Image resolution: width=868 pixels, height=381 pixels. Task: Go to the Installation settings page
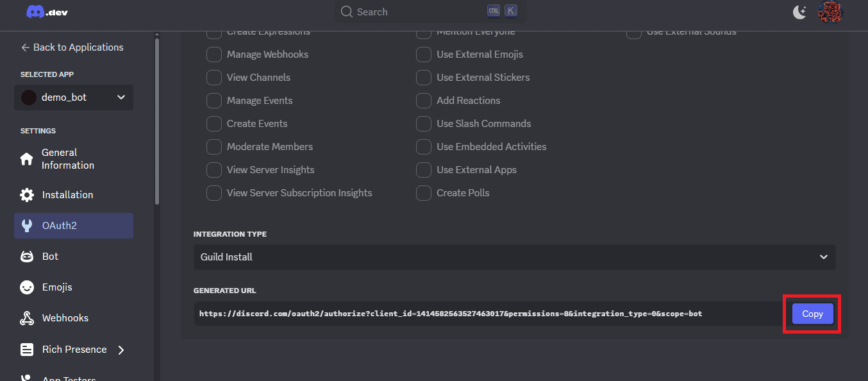(74, 195)
